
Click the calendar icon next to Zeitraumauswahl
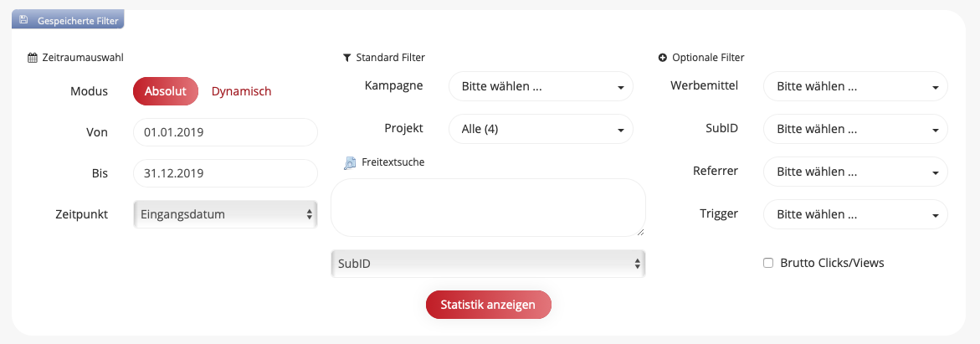click(x=33, y=58)
